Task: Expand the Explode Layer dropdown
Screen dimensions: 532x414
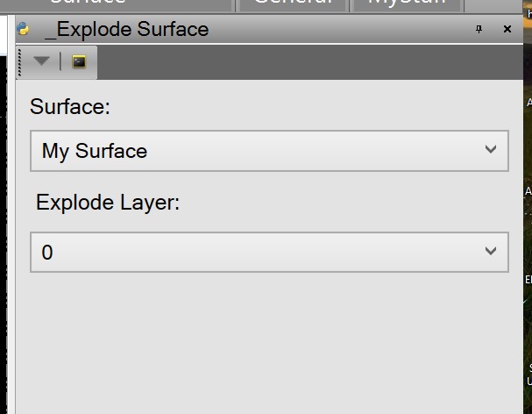Action: click(269, 252)
